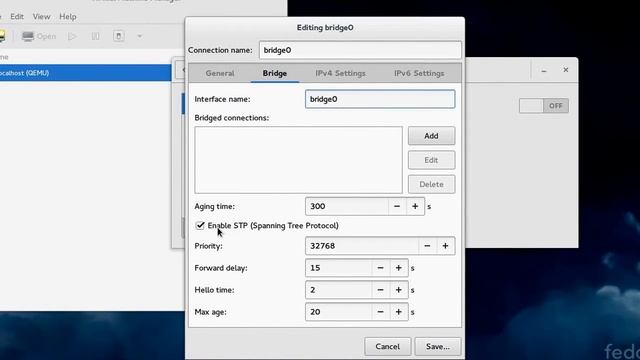Increase the Forward delay value

399,268
